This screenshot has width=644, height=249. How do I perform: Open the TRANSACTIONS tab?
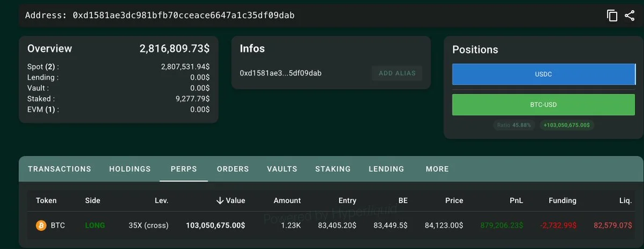click(x=60, y=169)
